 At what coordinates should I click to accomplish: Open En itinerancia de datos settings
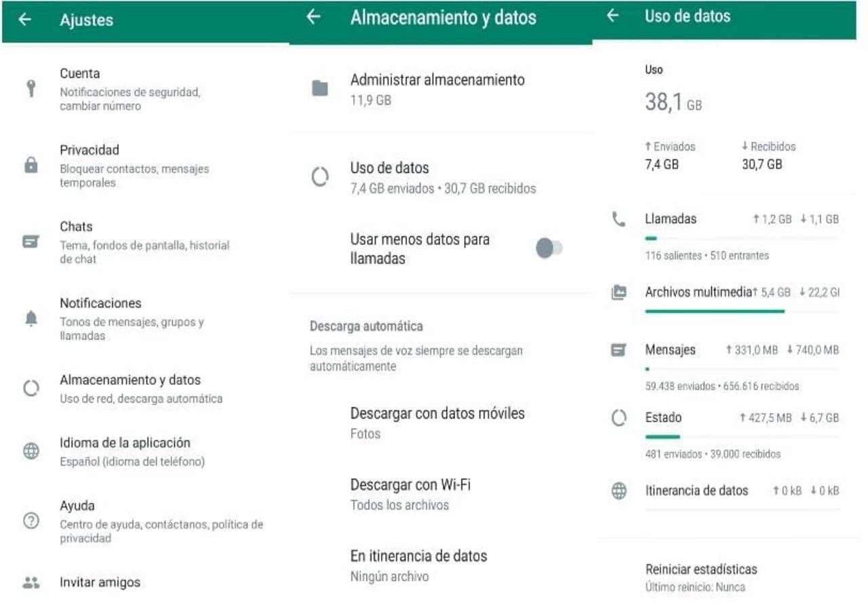click(x=418, y=565)
